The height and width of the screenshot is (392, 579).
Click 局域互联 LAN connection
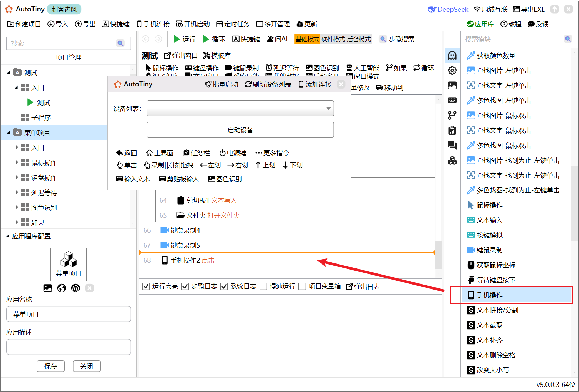coord(490,9)
